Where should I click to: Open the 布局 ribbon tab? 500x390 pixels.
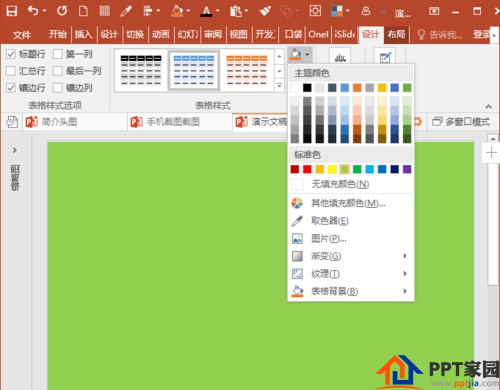pos(396,34)
